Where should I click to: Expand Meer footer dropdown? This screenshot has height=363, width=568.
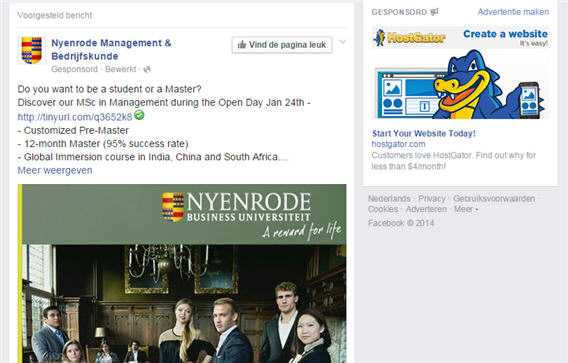[466, 209]
